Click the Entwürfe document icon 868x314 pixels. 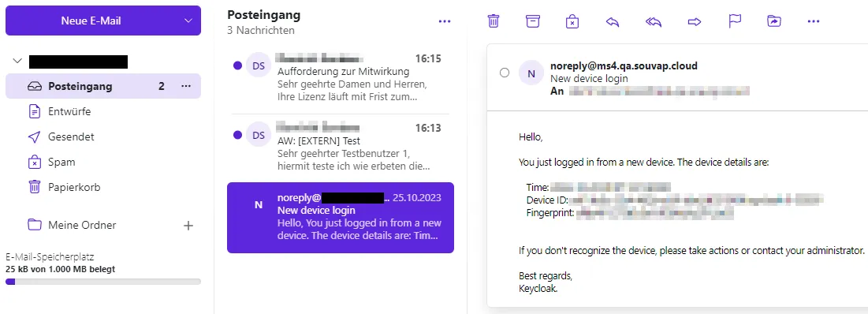pyautogui.click(x=35, y=111)
